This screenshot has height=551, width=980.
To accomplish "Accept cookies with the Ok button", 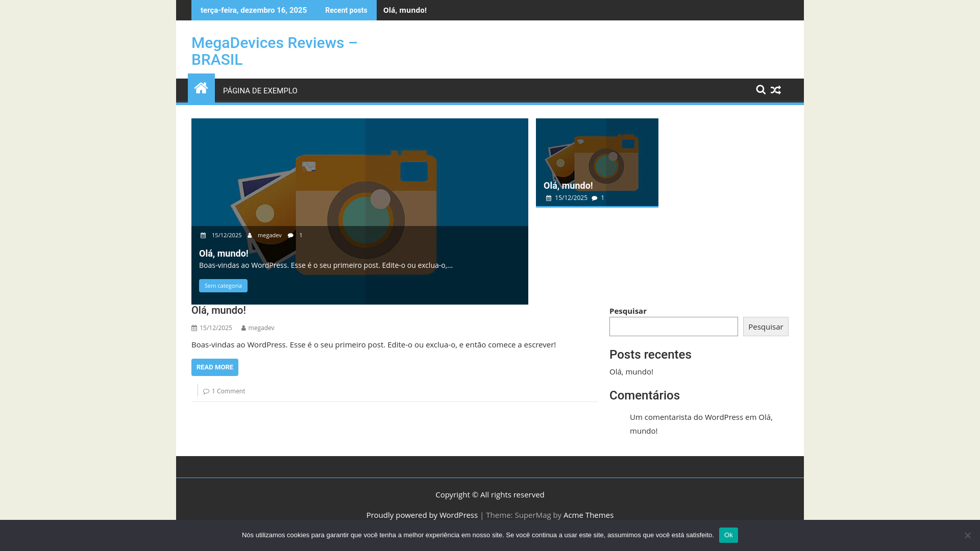I will pyautogui.click(x=728, y=535).
